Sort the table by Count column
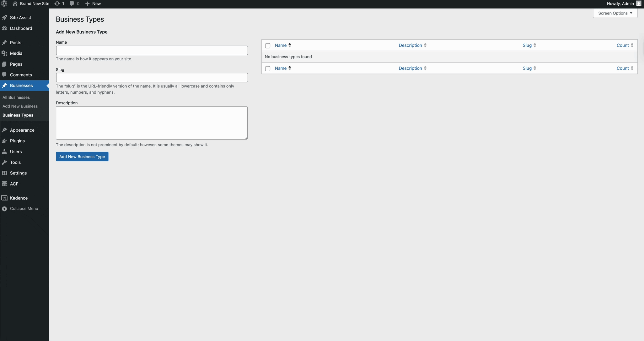 pyautogui.click(x=623, y=45)
